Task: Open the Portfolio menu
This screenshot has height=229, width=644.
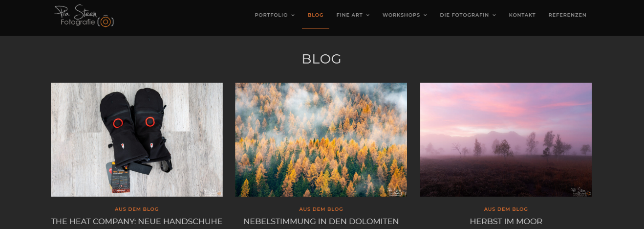Action: (272, 15)
